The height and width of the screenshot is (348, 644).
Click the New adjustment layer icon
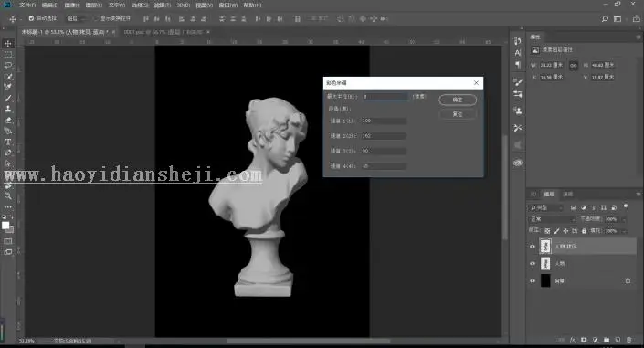coord(595,340)
